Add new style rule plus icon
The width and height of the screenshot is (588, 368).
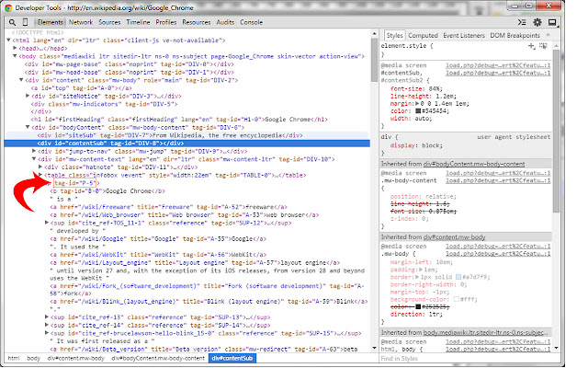[x=531, y=46]
